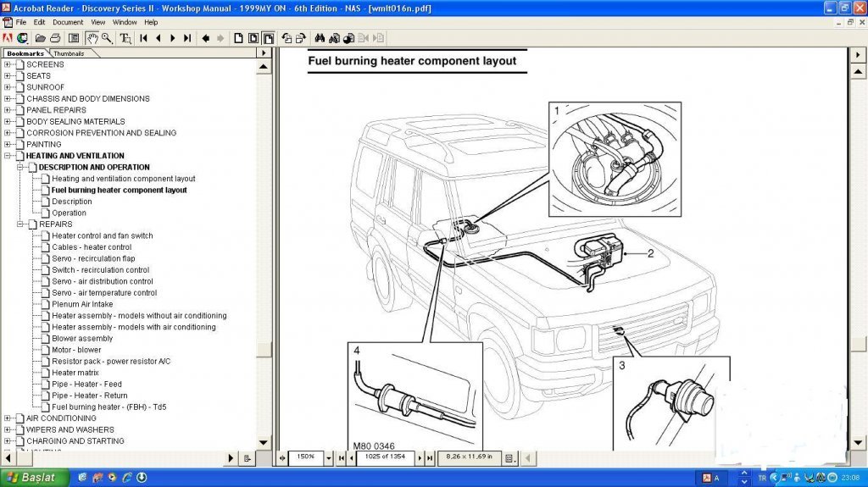
Task: Open 'Blower assembly' bookmark
Action: (82, 339)
